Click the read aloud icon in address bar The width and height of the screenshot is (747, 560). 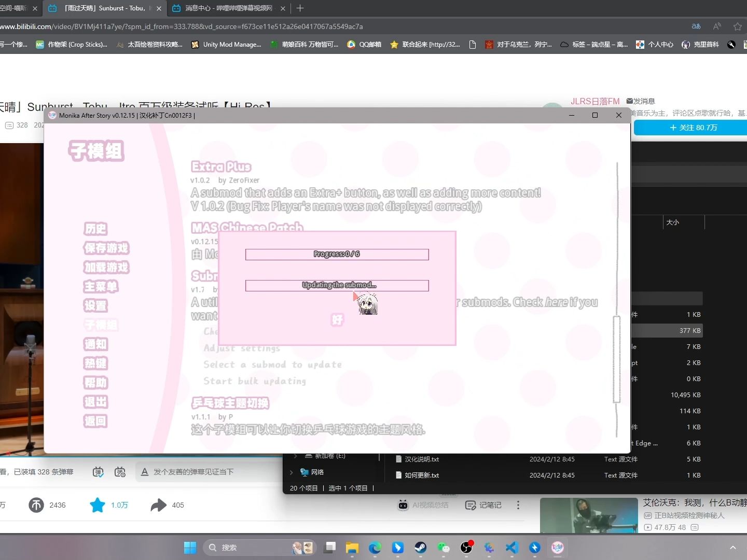[717, 26]
